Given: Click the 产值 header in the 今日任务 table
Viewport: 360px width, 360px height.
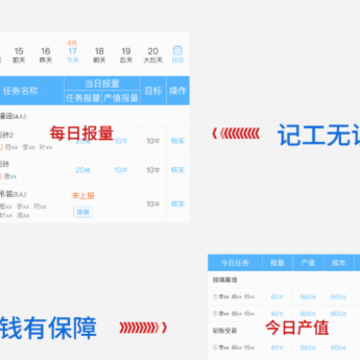Looking at the screenshot, I should pos(308,263).
